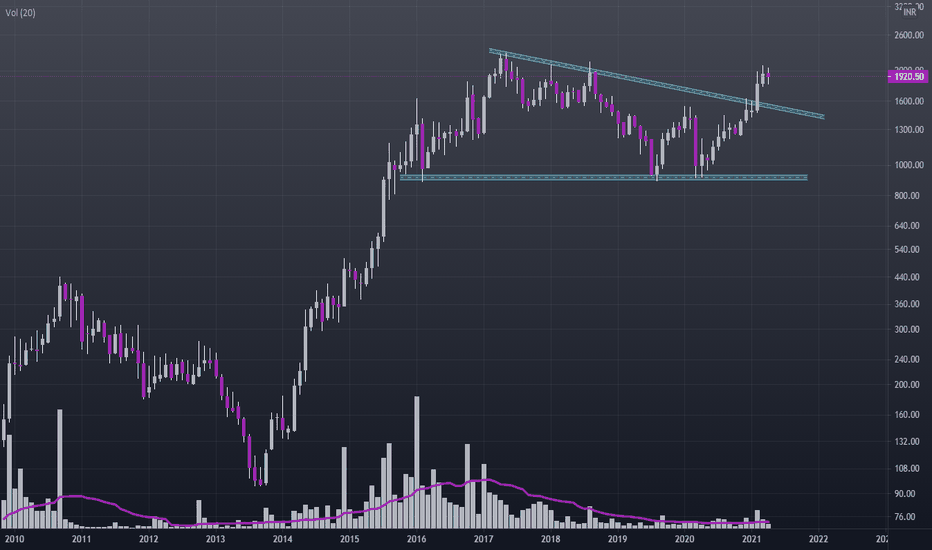
Task: Click the 2010 label on time axis
Action: click(14, 539)
